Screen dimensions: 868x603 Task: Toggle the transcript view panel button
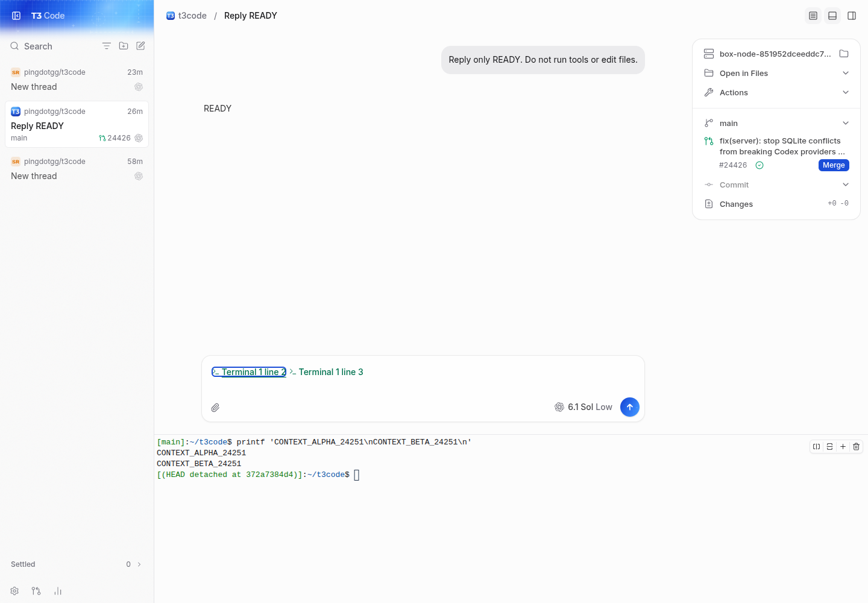pyautogui.click(x=813, y=16)
